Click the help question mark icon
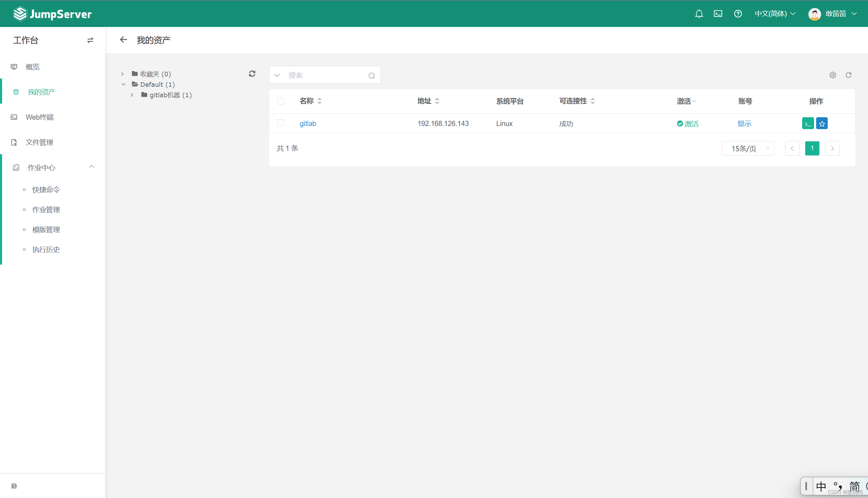Screen dimensions: 868x498 coord(738,14)
